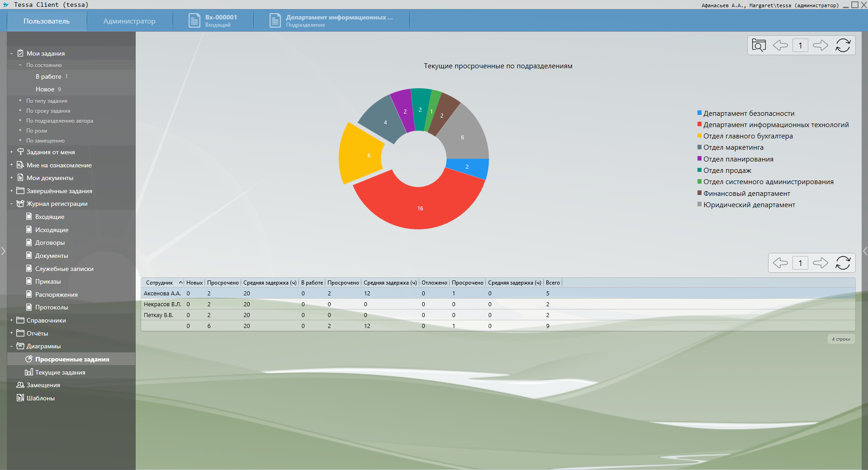The height and width of the screenshot is (470, 868).
Task: Refresh the overdue departments chart
Action: (843, 45)
